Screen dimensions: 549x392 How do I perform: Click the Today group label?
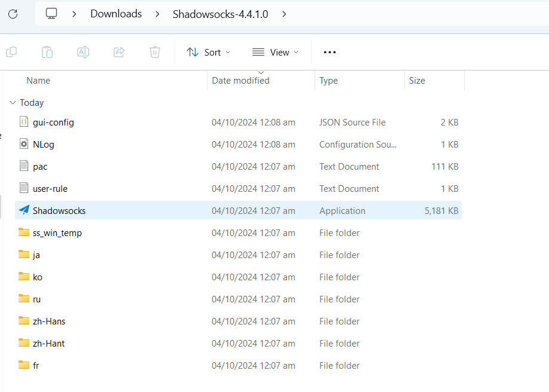pos(32,103)
